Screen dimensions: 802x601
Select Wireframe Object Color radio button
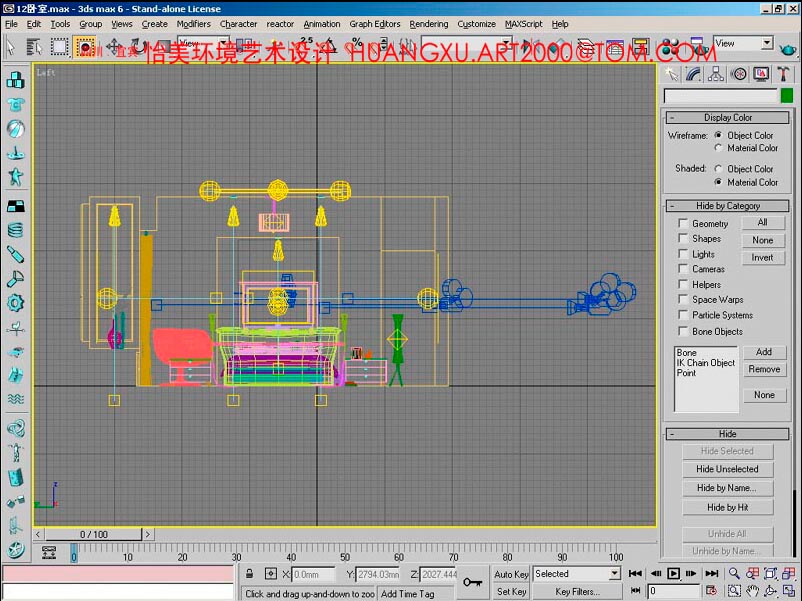(x=718, y=136)
